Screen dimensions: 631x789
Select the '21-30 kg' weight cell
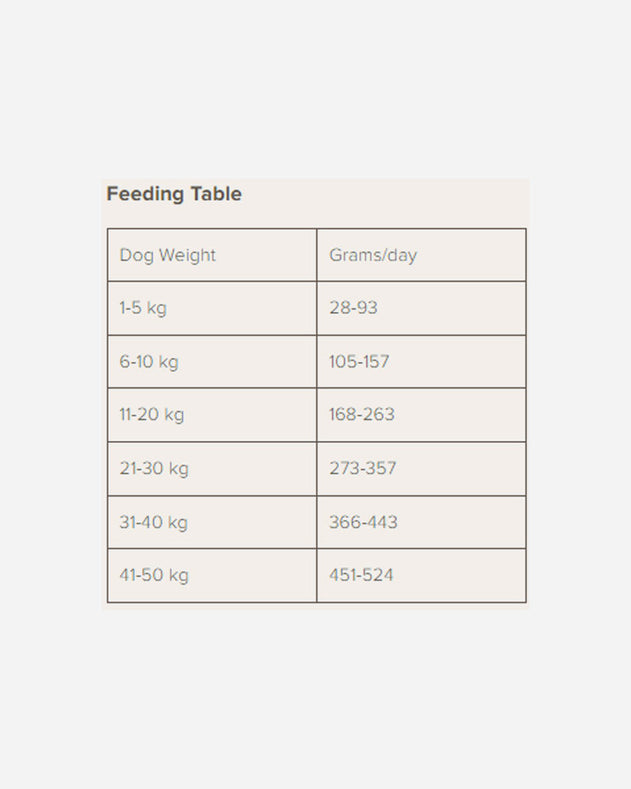point(154,469)
